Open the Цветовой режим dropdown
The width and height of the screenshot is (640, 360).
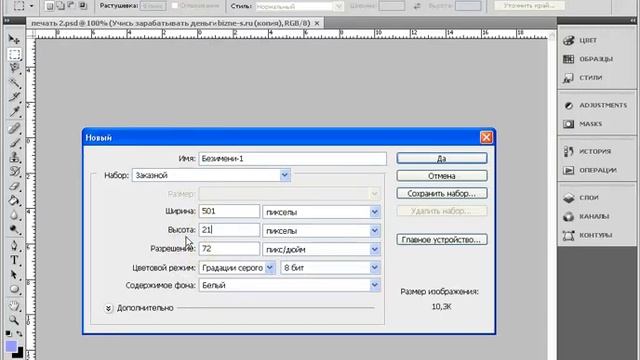click(237, 268)
